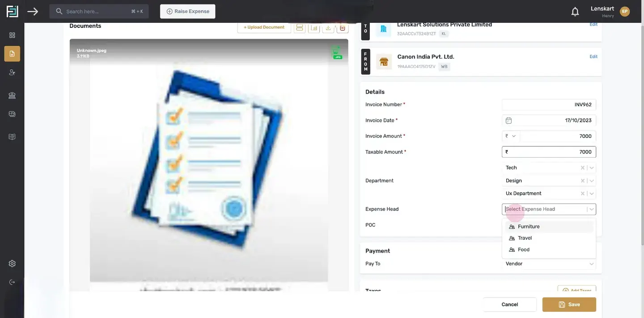The width and height of the screenshot is (644, 318).
Task: Click GSTIN 19AAACC4175D1ZV text
Action: 416,67
